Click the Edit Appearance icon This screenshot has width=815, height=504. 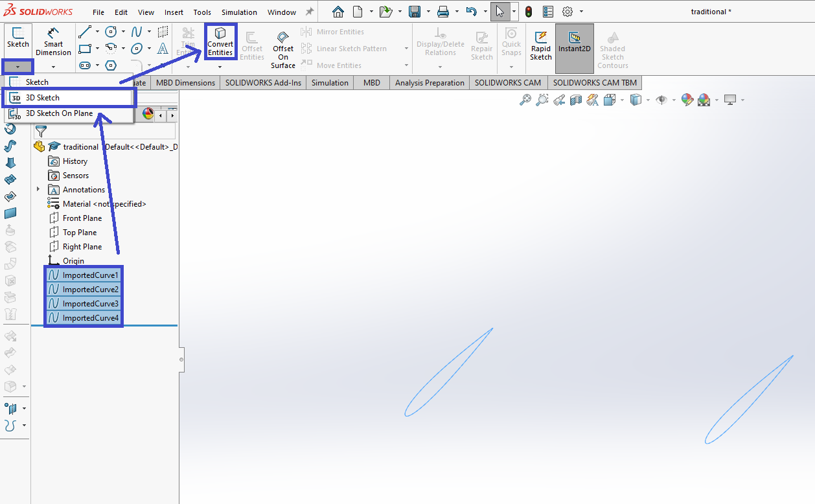coord(687,100)
